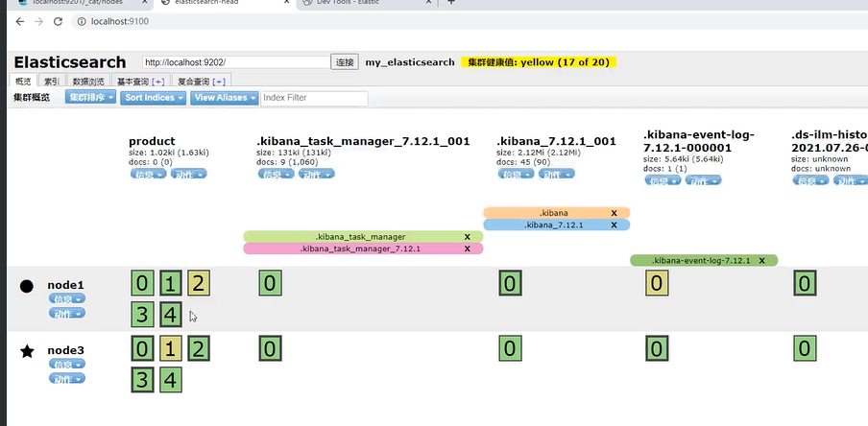The height and width of the screenshot is (426, 868).
Task: Open 信息 dropdown under .kibana_7.12.1_001
Action: (517, 175)
